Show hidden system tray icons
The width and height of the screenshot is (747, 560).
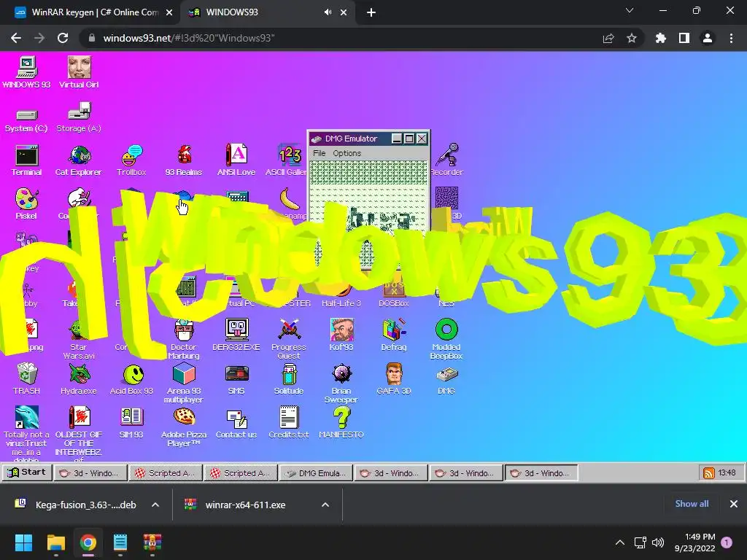click(620, 542)
